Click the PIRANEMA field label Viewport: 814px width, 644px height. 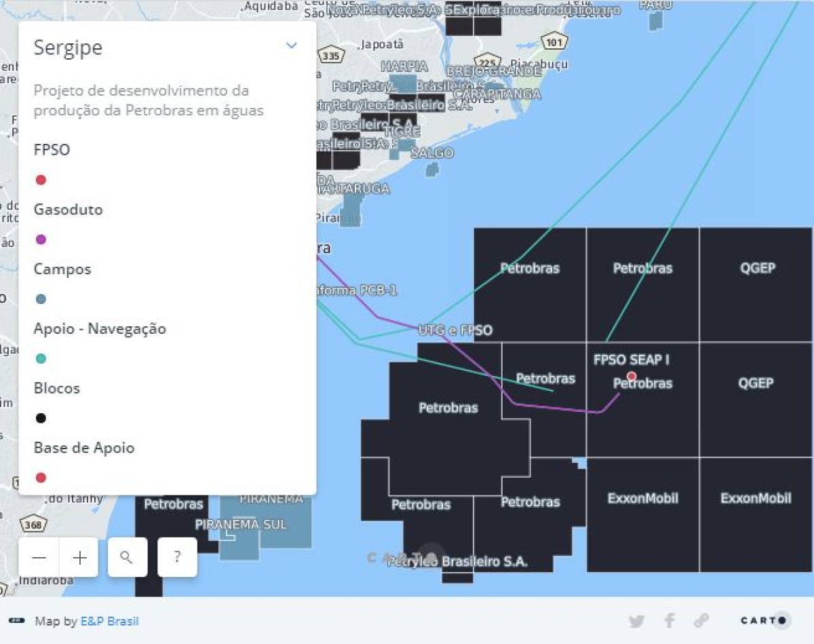pyautogui.click(x=271, y=499)
